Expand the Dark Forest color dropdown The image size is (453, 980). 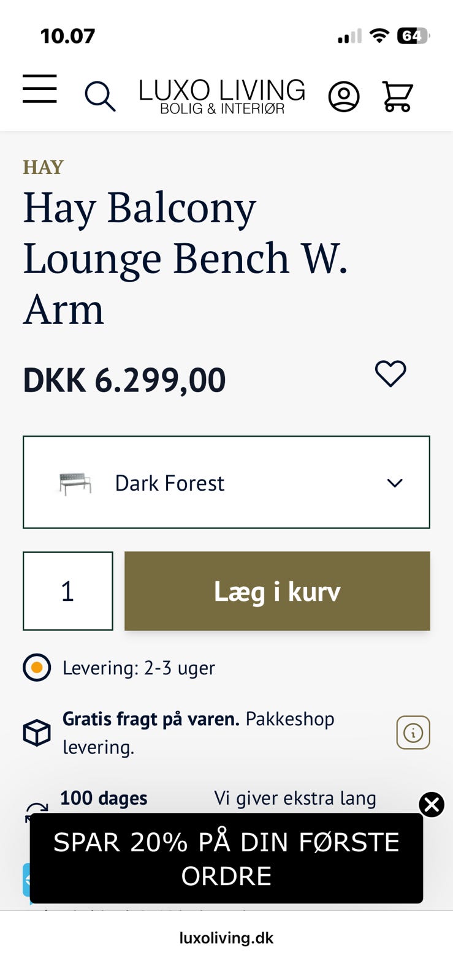coord(226,482)
